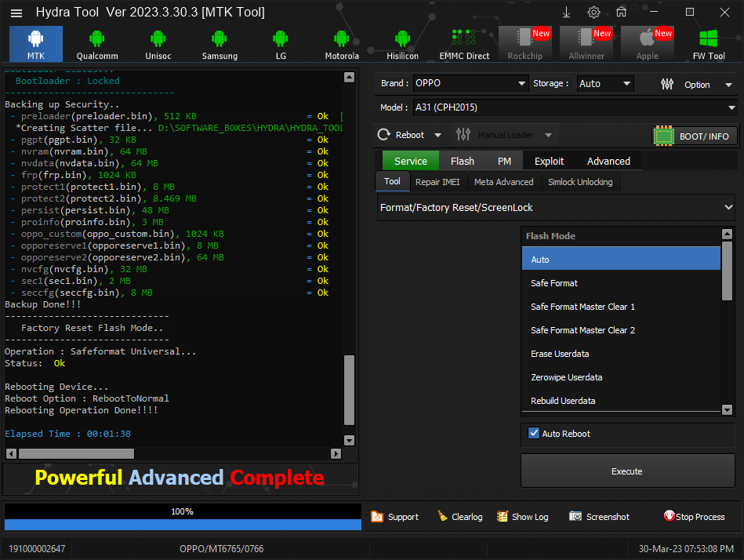Click Clearlog to clear the log
The width and height of the screenshot is (744, 560).
(x=459, y=516)
